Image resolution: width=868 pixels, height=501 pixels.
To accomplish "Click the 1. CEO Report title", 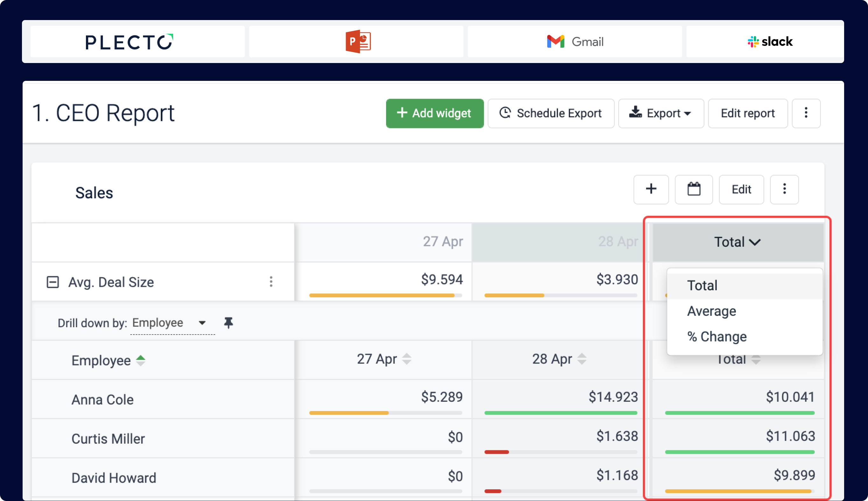I will pos(103,113).
